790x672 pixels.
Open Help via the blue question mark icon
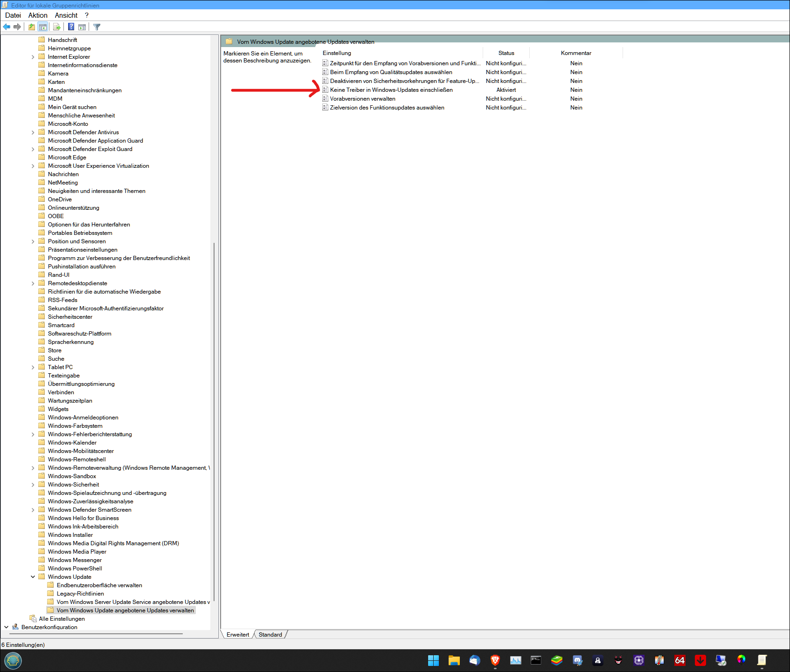click(x=71, y=27)
